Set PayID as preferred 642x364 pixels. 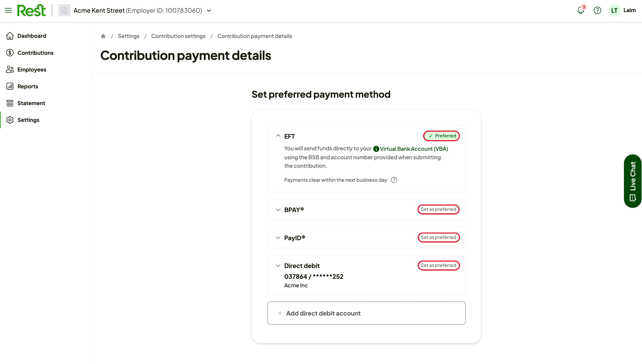tap(438, 237)
